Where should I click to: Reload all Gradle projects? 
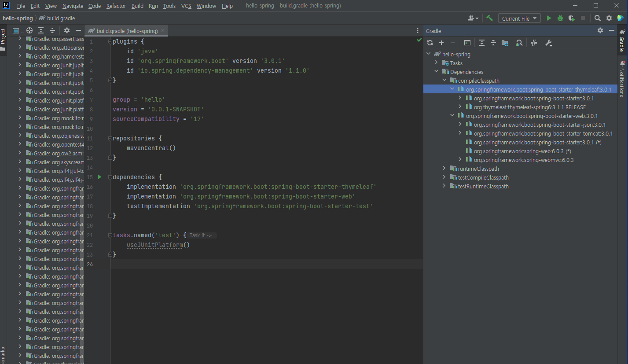tap(430, 43)
